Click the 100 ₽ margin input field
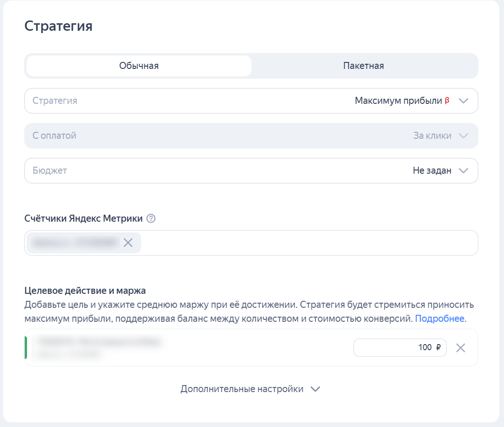The width and height of the screenshot is (504, 427). click(400, 347)
